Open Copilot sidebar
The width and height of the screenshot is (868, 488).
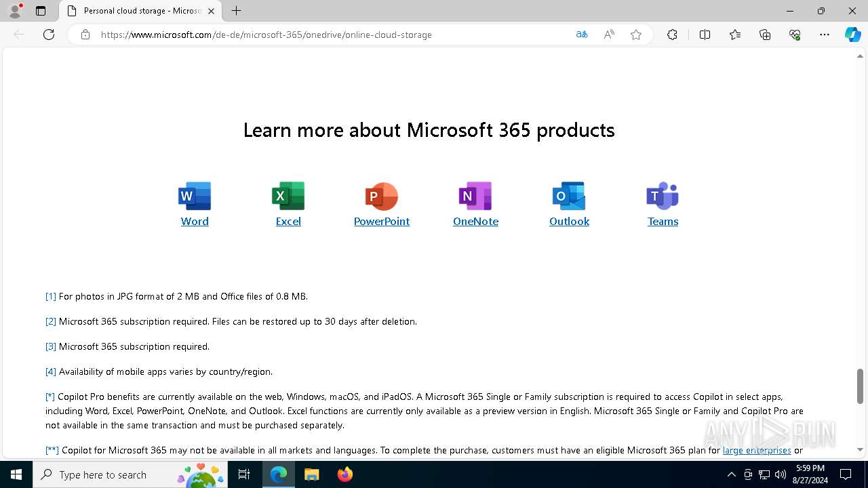[852, 35]
